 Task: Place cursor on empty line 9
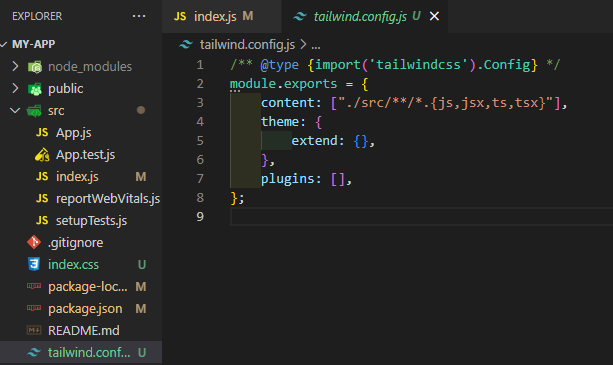point(421,216)
